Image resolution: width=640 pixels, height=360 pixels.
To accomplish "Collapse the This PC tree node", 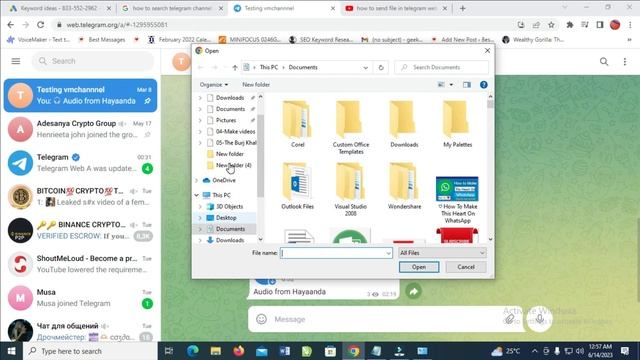I will pyautogui.click(x=197, y=195).
